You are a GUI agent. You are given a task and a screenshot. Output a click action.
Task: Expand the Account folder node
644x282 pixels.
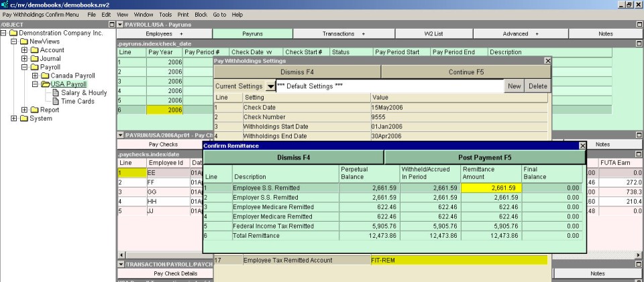tap(23, 50)
